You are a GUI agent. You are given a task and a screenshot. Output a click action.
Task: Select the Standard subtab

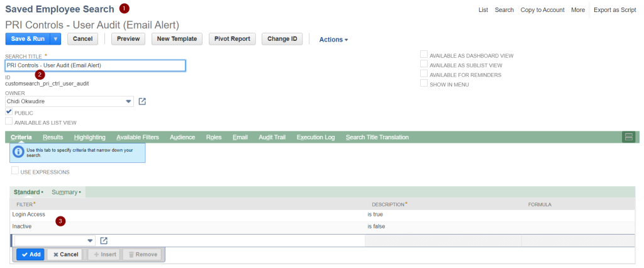[x=27, y=192]
